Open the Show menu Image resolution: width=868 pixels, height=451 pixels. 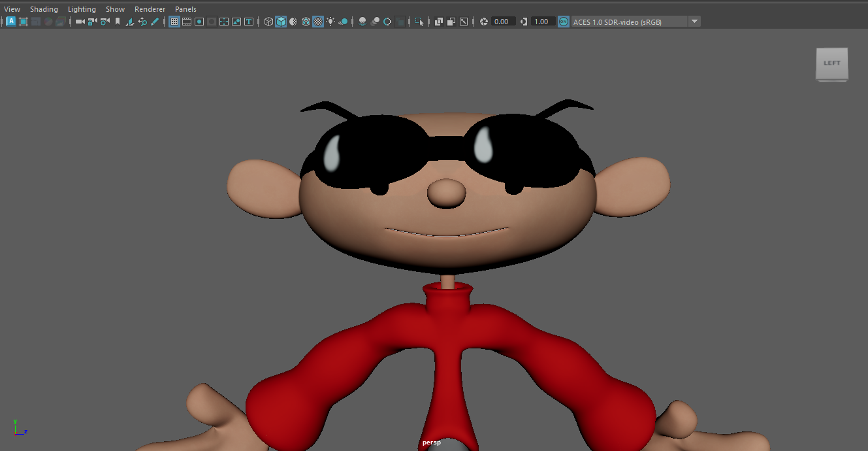pyautogui.click(x=115, y=9)
